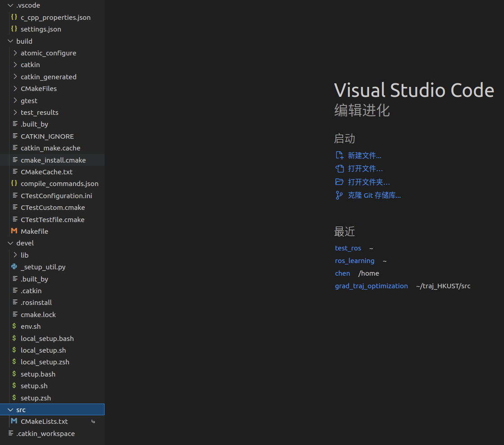Open recent project ros_learning
This screenshot has height=445, width=504.
tap(354, 261)
